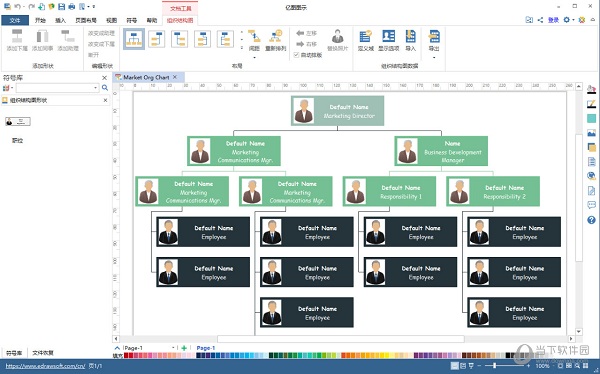Click the 添加下属 add subordinate icon
The height and width of the screenshot is (374, 600).
coord(17,36)
